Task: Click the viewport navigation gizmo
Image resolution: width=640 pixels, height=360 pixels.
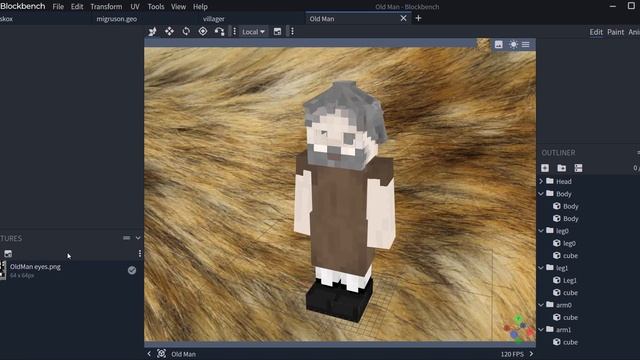Action: point(518,328)
